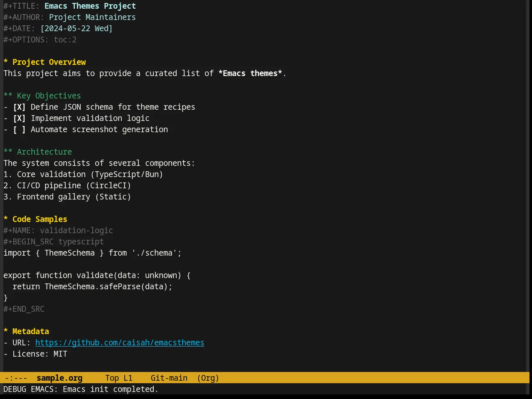Fold the Architecture subheading stars
This screenshot has height=399, width=532.
[8, 152]
